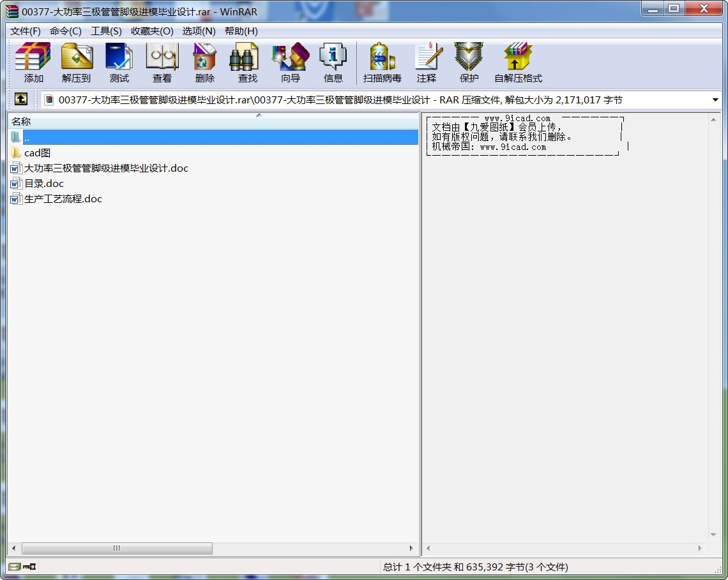
Task: Run the 测试 (Test) archive tool
Action: point(119,63)
